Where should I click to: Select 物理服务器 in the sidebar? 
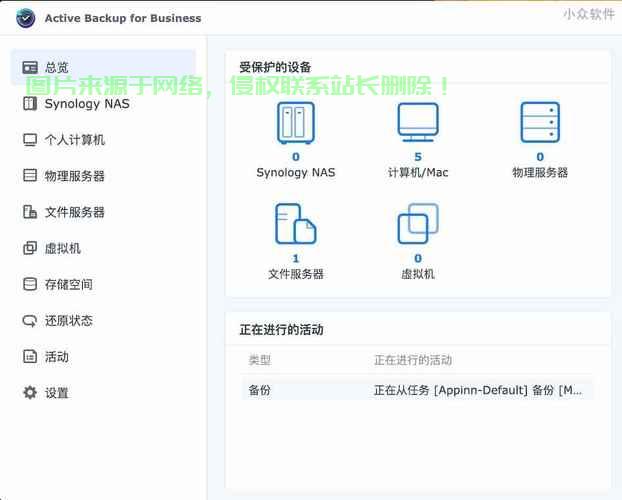point(103,175)
